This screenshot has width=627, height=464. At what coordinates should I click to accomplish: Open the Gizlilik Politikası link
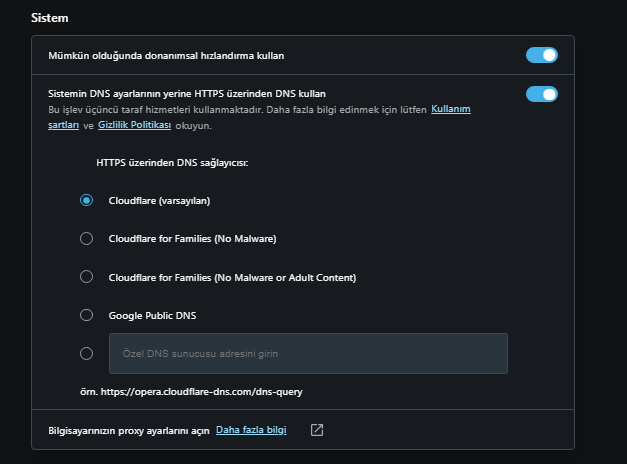[x=134, y=125]
